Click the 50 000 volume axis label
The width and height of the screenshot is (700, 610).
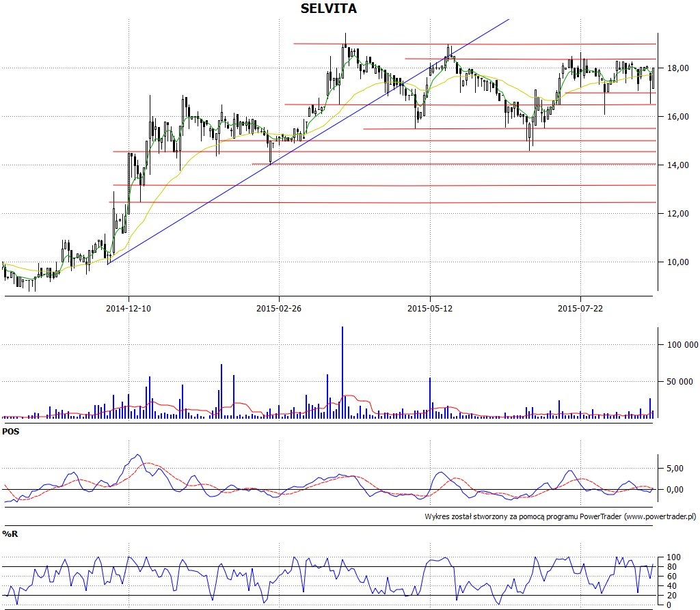coord(679,382)
